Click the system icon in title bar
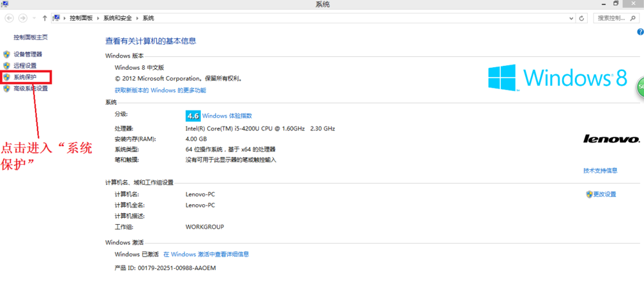The image size is (644, 292). point(5,4)
